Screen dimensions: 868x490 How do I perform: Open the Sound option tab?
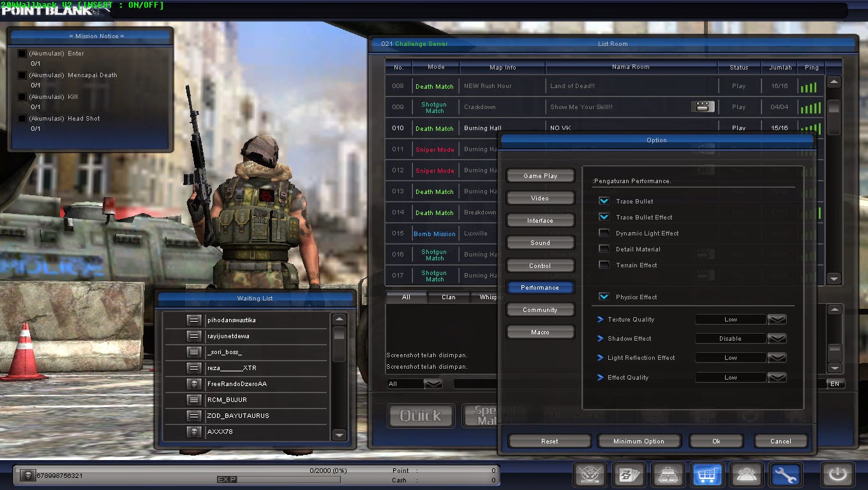tap(541, 243)
